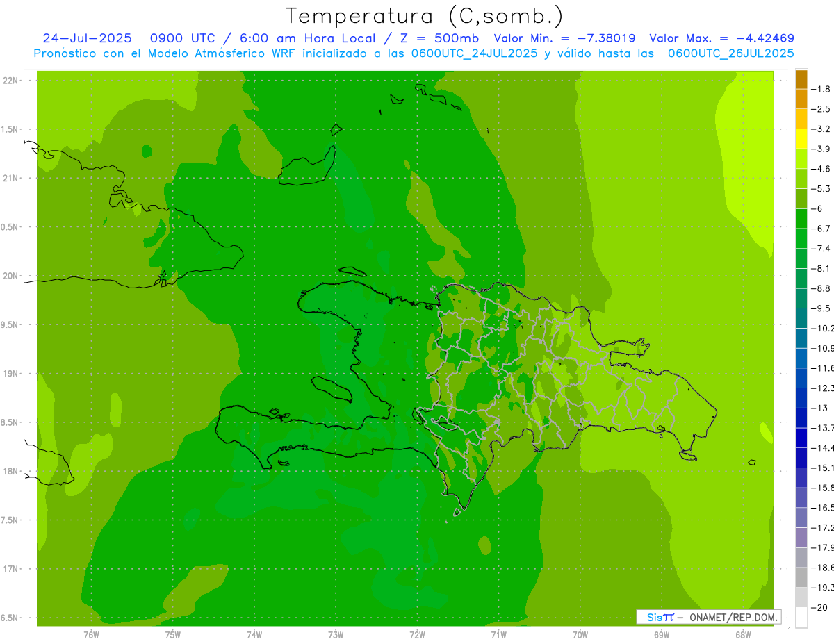This screenshot has height=644, width=834.
Task: Pick the gray legend swatch between -18.6 and -19.3
Action: tap(801, 577)
